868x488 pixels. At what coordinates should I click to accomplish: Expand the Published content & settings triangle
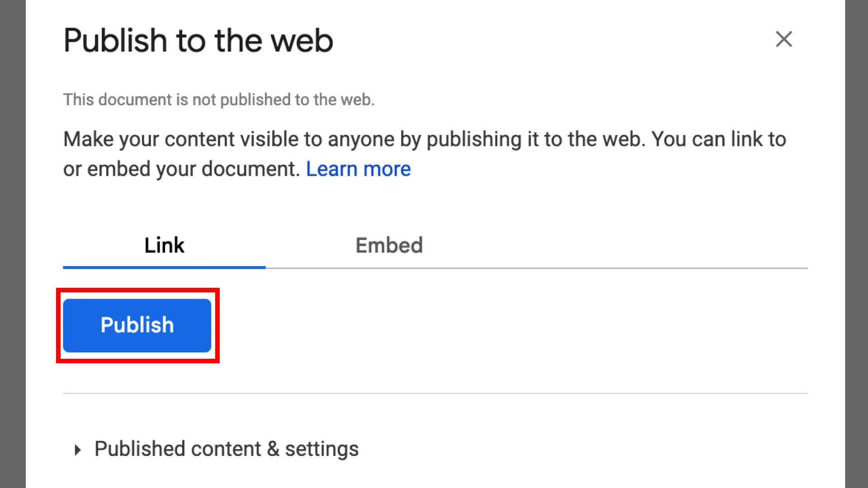point(78,450)
